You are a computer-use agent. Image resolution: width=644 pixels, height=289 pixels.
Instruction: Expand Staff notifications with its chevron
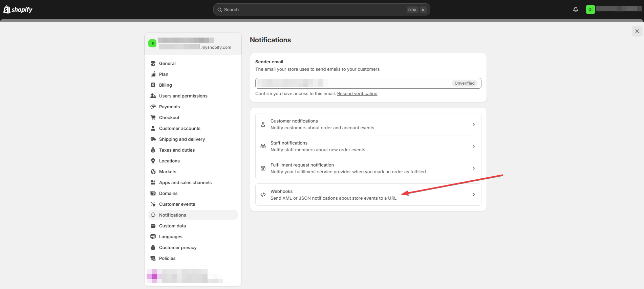point(473,146)
